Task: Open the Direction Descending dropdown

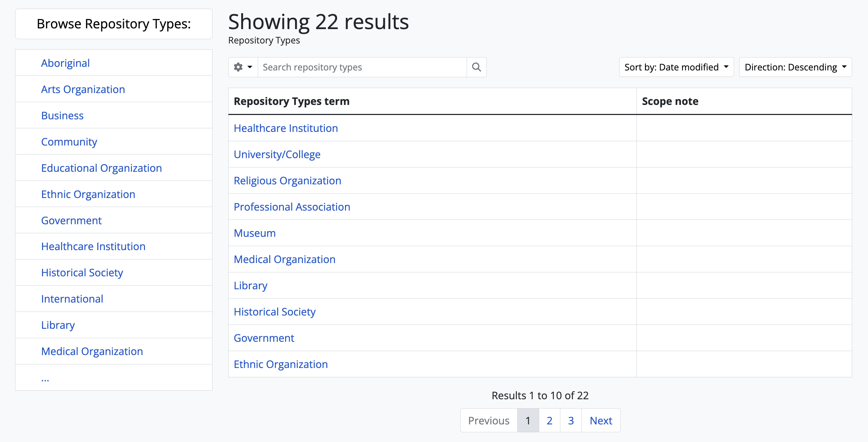Action: tap(795, 67)
